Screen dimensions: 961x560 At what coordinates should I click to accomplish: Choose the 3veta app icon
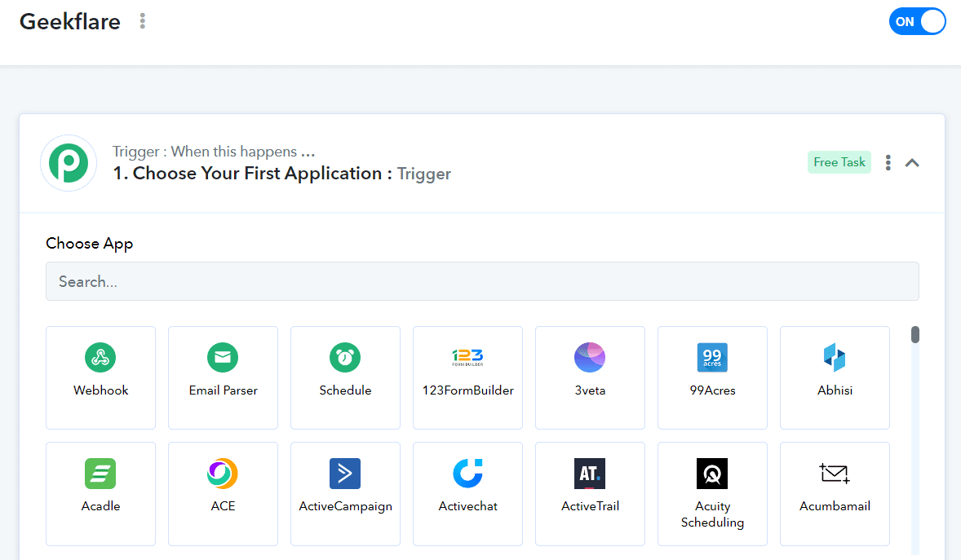590,357
